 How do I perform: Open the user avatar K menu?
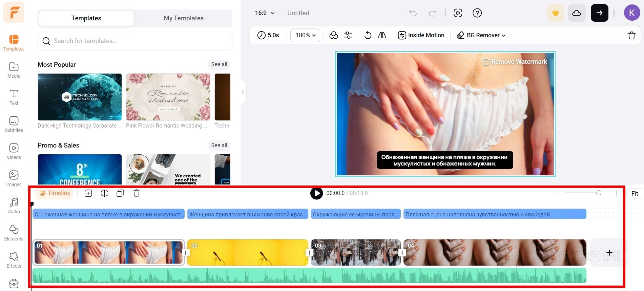pyautogui.click(x=632, y=13)
